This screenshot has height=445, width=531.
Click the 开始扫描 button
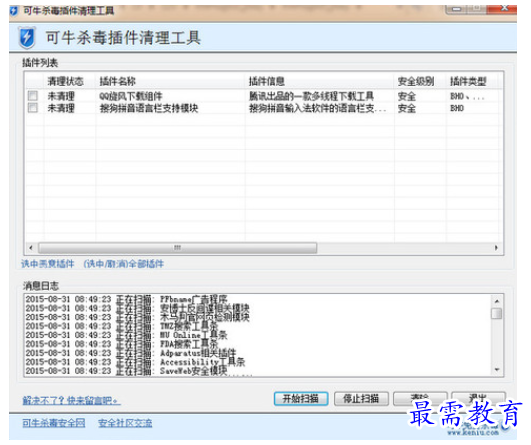[x=301, y=399]
